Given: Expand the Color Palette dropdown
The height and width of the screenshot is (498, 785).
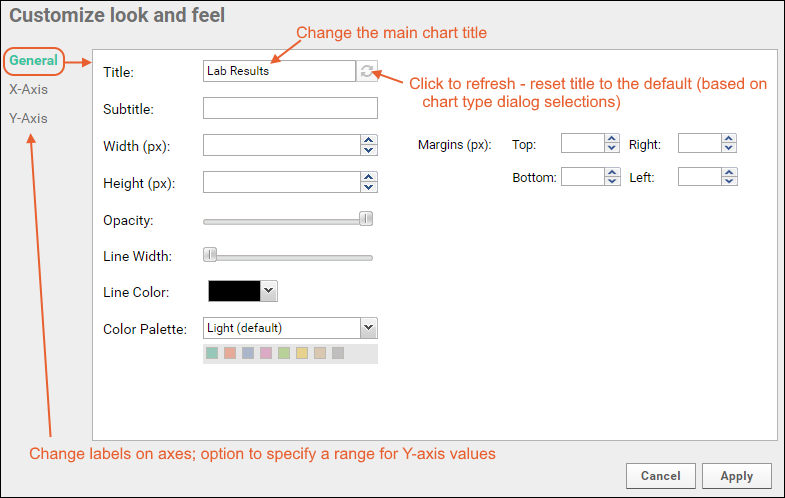Looking at the screenshot, I should 368,328.
